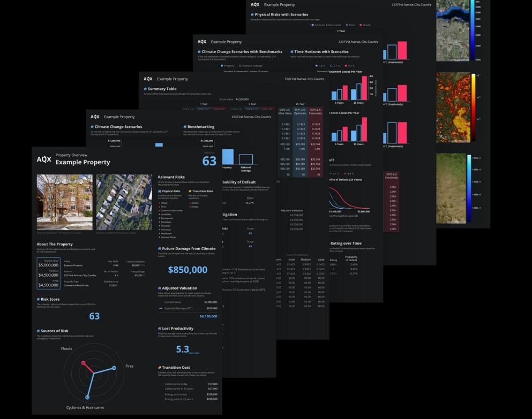Click the $4,150,000 adjusted valuation total
This screenshot has height=419, width=532.
coord(208,316)
